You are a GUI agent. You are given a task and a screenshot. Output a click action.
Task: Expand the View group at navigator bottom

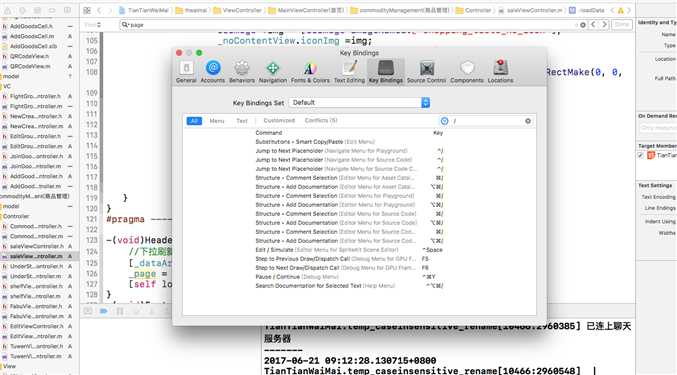9,366
